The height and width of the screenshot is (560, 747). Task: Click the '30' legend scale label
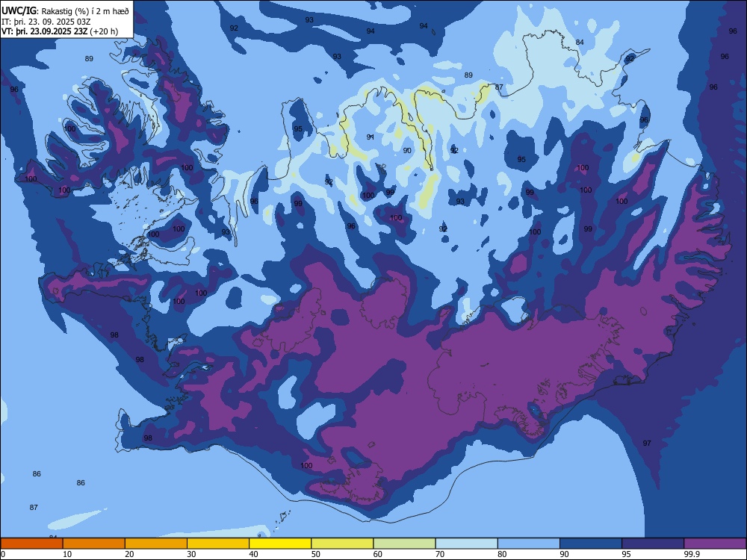(191, 554)
